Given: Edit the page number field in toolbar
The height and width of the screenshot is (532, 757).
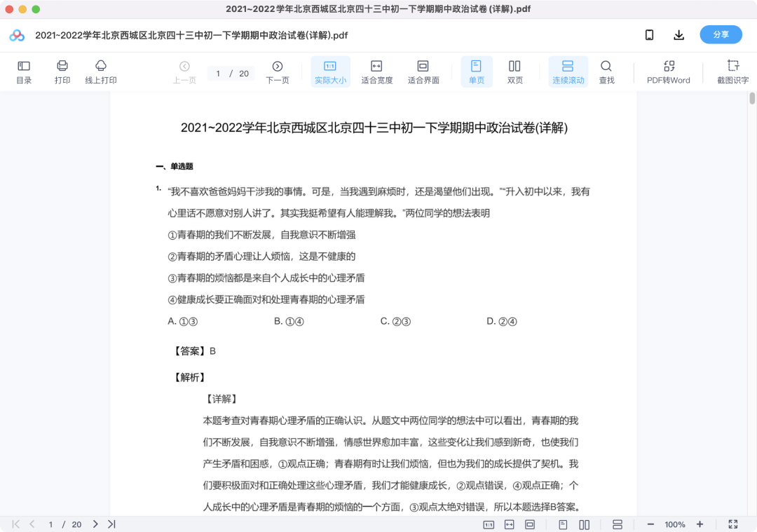Looking at the screenshot, I should tap(218, 74).
